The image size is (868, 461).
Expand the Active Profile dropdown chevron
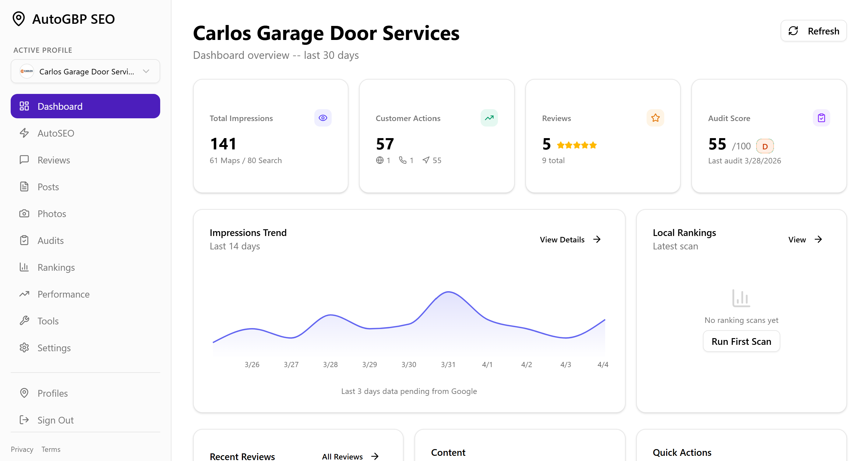(146, 71)
